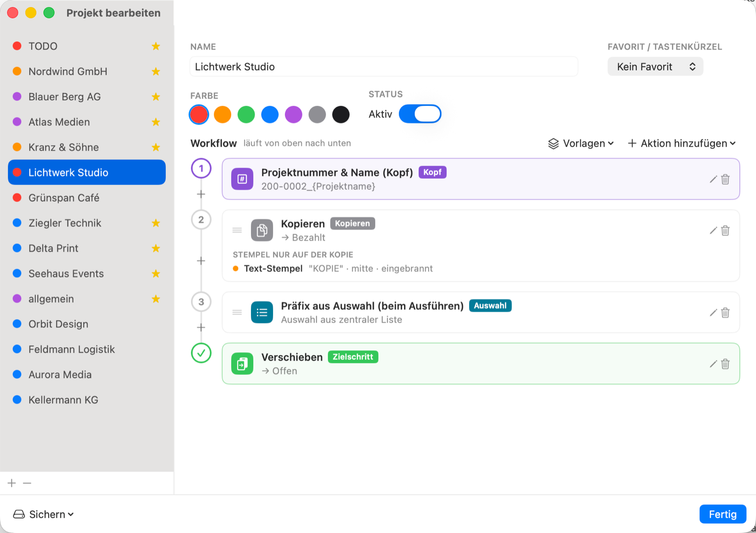Click the favorite star of Nordwind GmbH
The width and height of the screenshot is (756, 533).
pyautogui.click(x=156, y=71)
